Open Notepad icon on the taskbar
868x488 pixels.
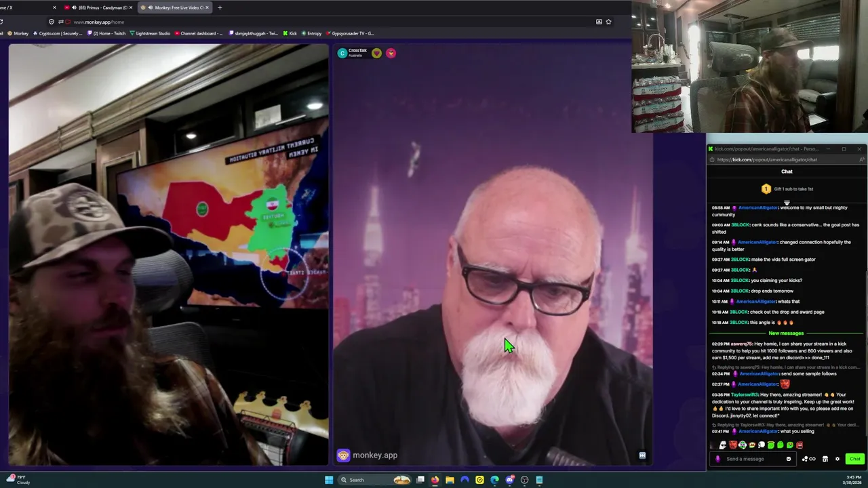(539, 480)
